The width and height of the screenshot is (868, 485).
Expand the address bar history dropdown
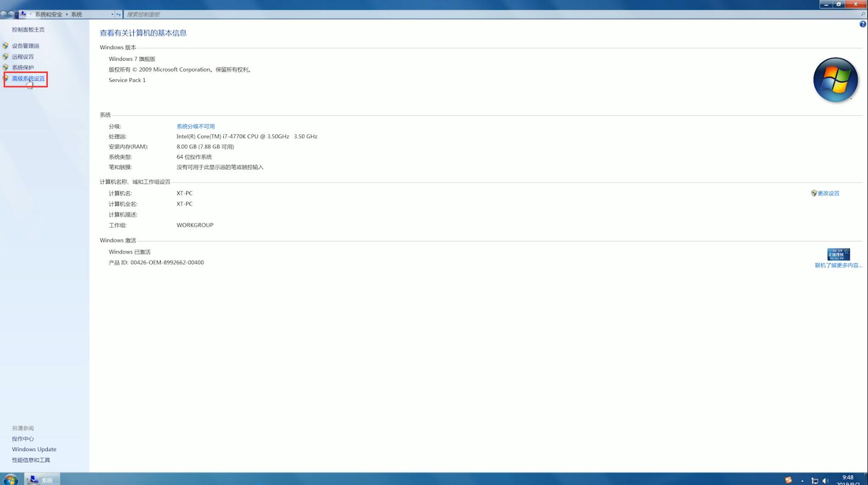click(112, 14)
